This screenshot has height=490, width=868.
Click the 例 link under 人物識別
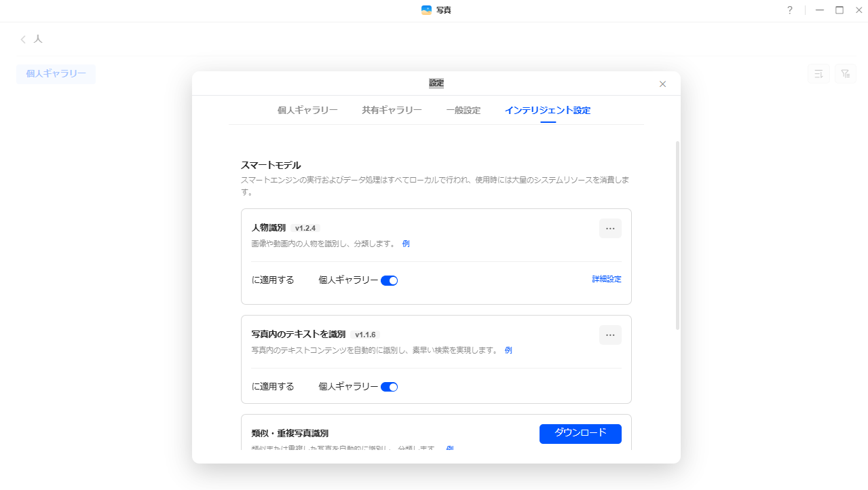[406, 244]
